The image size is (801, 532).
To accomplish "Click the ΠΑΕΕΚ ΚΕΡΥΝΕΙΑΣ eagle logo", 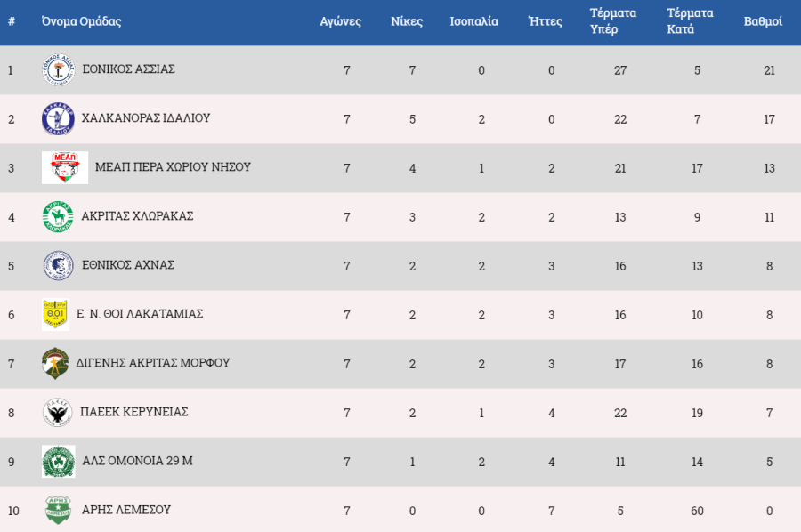I will [x=57, y=413].
